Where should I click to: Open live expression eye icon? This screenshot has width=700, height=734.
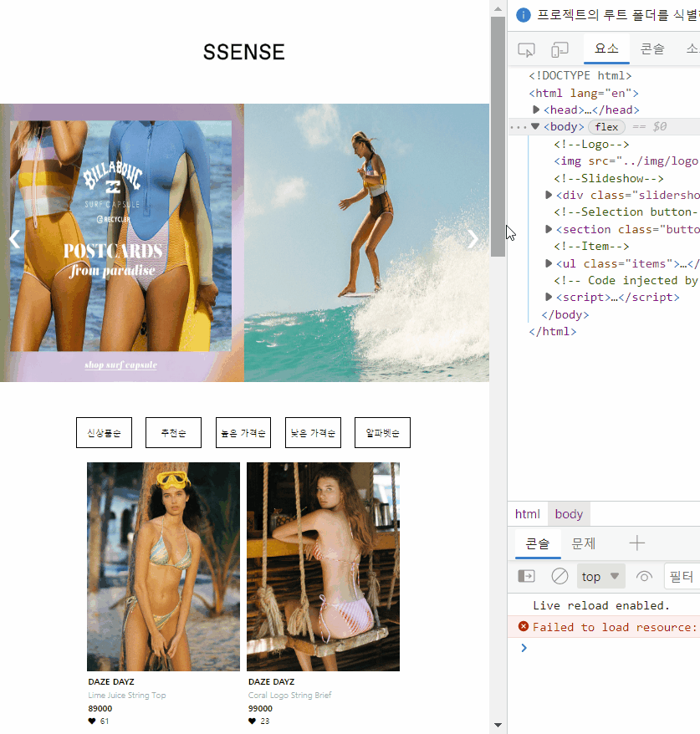[x=644, y=577]
